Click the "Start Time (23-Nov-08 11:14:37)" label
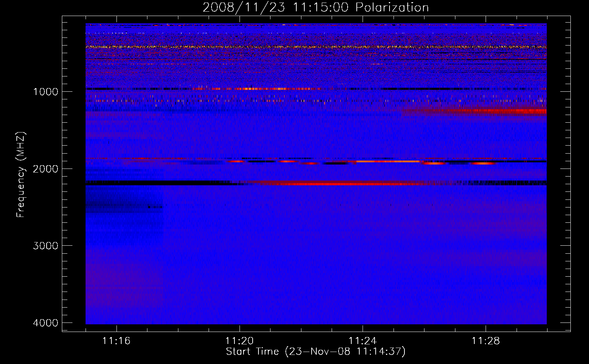The image size is (589, 364). click(316, 352)
